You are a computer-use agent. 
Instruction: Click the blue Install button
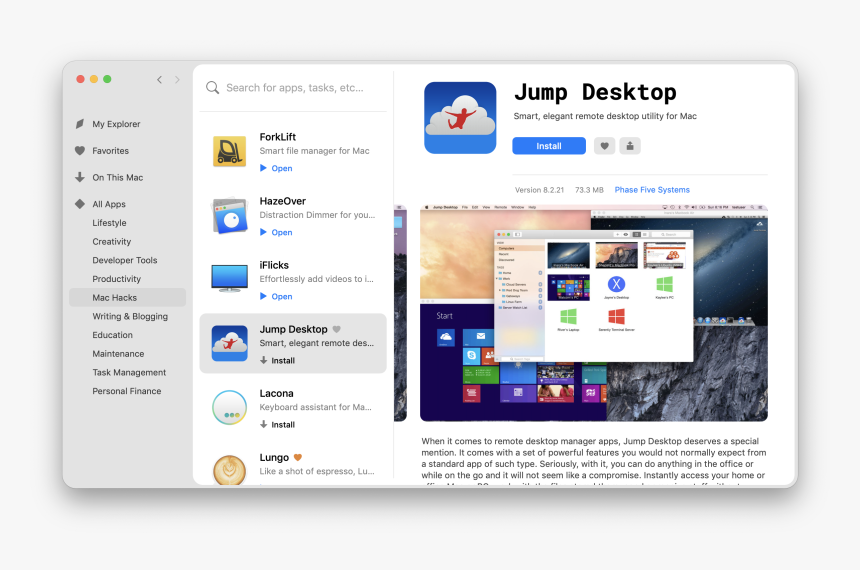coord(549,146)
